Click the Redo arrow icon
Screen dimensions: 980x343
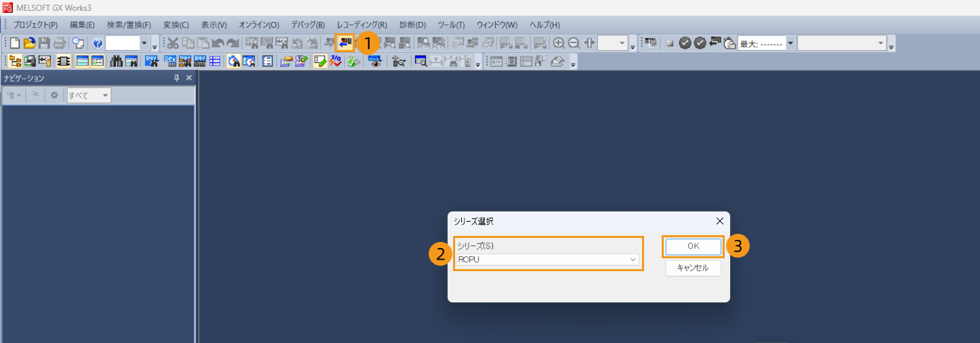click(232, 43)
